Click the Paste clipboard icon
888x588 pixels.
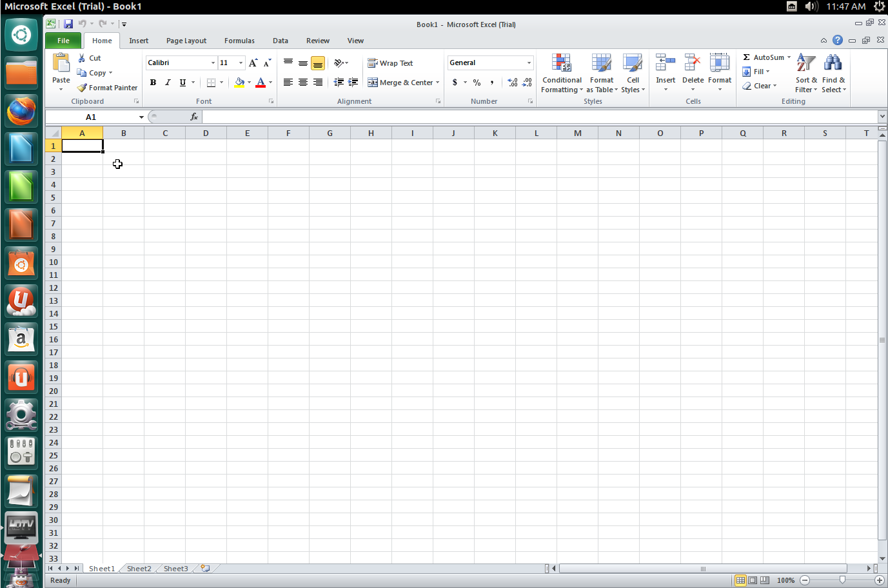[61, 63]
